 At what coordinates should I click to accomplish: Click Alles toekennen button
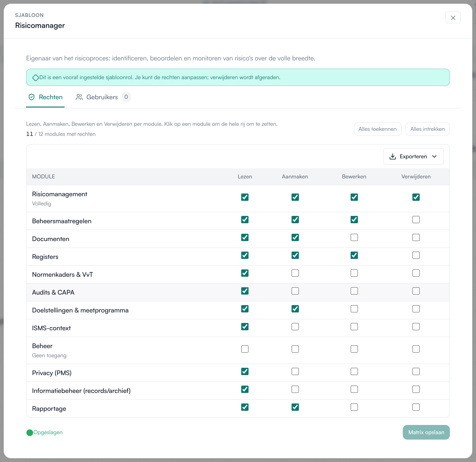(x=377, y=129)
